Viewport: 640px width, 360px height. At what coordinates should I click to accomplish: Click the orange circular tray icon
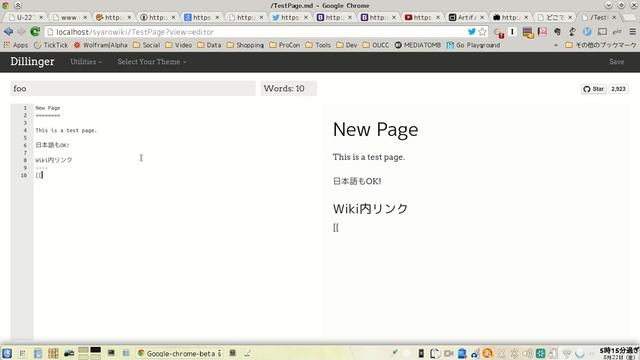tap(487, 353)
